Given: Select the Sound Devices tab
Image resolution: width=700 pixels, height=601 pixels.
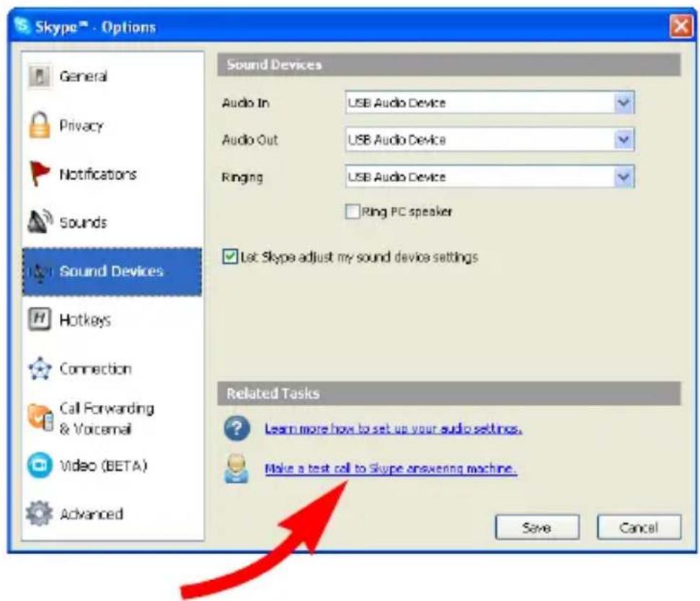Looking at the screenshot, I should 112,272.
